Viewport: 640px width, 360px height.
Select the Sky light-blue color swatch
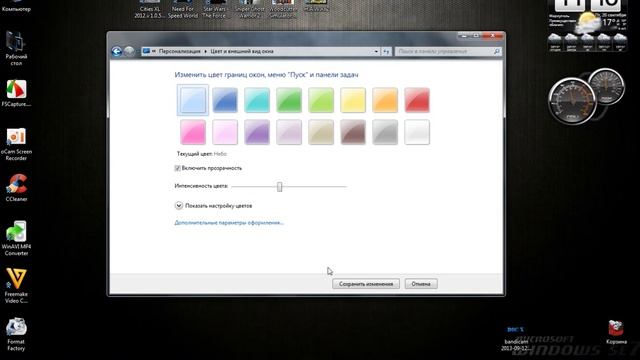coord(193,100)
